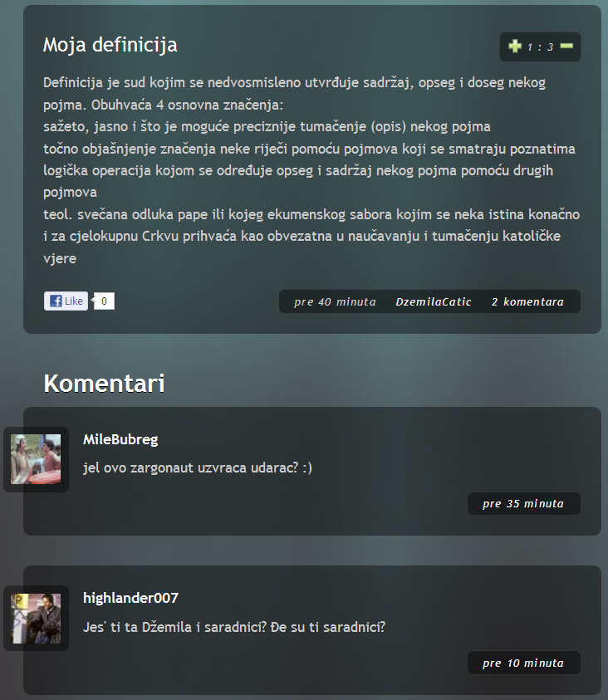Screen dimensions: 608x700
Task: Downvote the definition with the minus icon
Action: tap(566, 46)
